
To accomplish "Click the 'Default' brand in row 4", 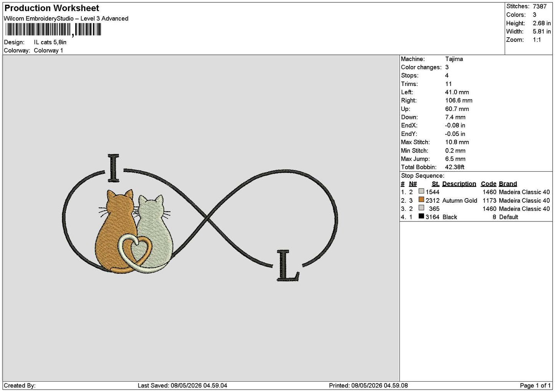I will (509, 217).
